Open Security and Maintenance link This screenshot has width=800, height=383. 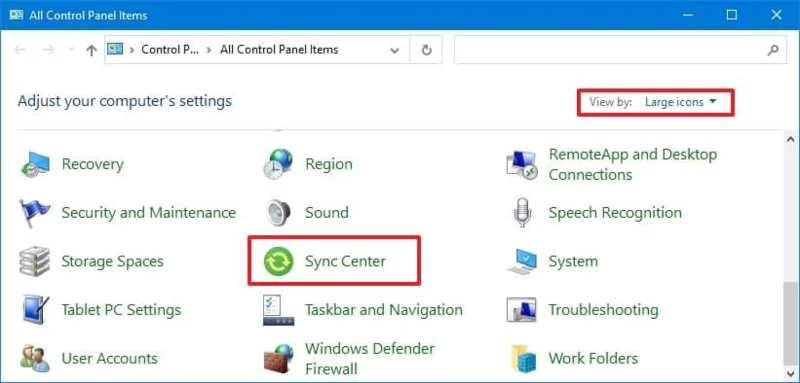click(x=148, y=212)
